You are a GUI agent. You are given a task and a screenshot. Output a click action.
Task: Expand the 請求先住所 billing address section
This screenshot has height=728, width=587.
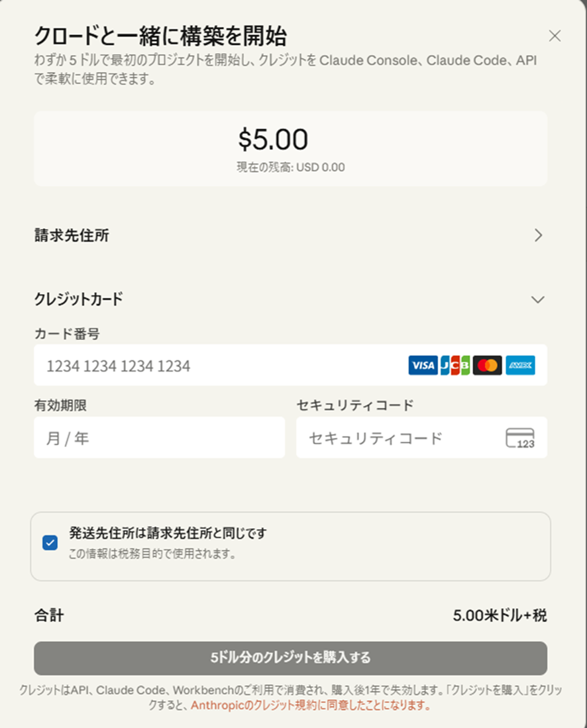point(538,235)
